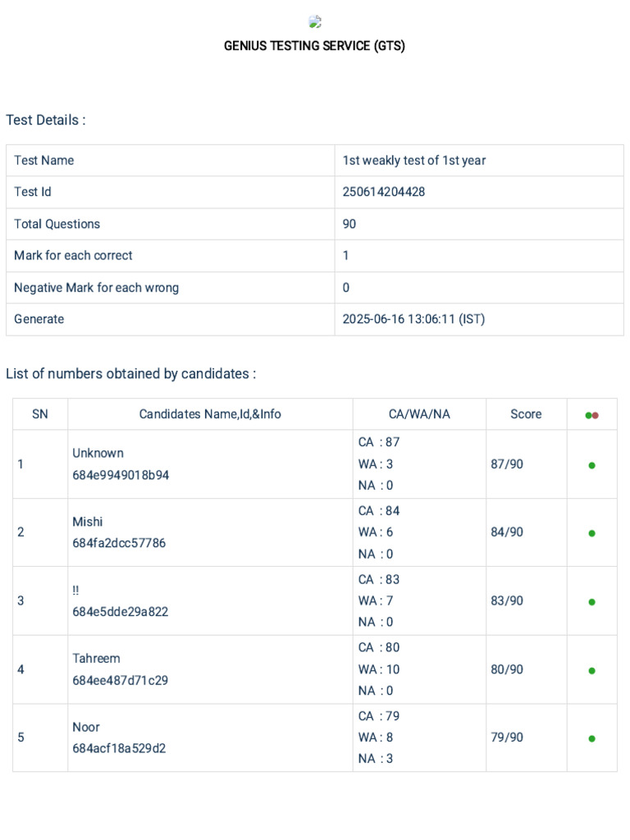Select '1st weakly test of 1st year' value
This screenshot has height=840, width=630.
point(414,160)
